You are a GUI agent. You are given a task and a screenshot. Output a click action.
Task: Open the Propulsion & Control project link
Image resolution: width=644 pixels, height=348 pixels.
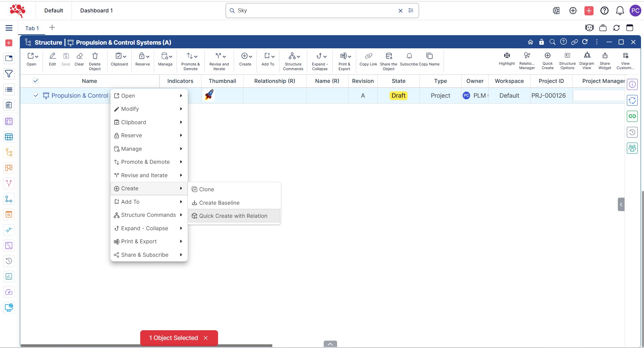pyautogui.click(x=80, y=96)
